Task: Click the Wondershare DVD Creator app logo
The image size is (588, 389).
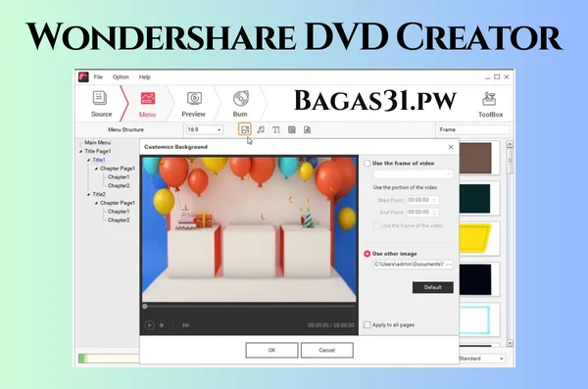Action: coord(83,76)
